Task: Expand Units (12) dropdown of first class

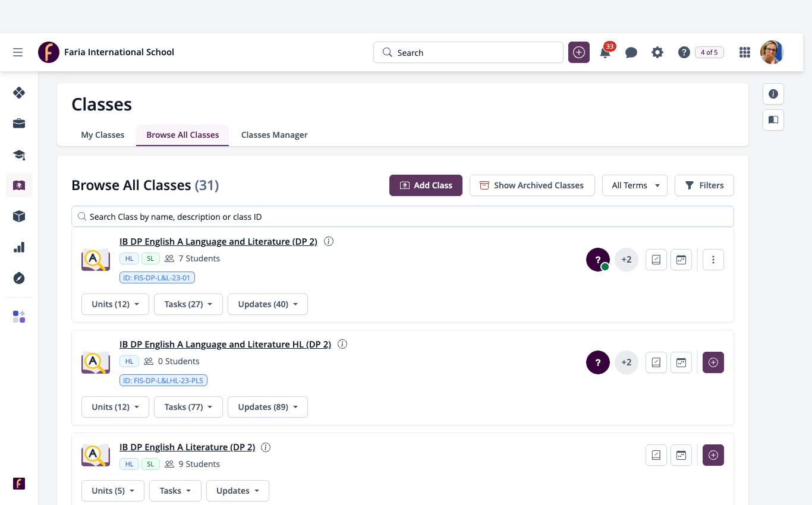Action: (x=115, y=304)
